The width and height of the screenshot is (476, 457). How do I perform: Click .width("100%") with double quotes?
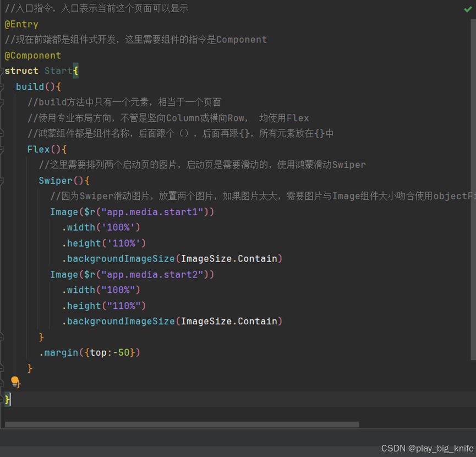pyautogui.click(x=101, y=290)
